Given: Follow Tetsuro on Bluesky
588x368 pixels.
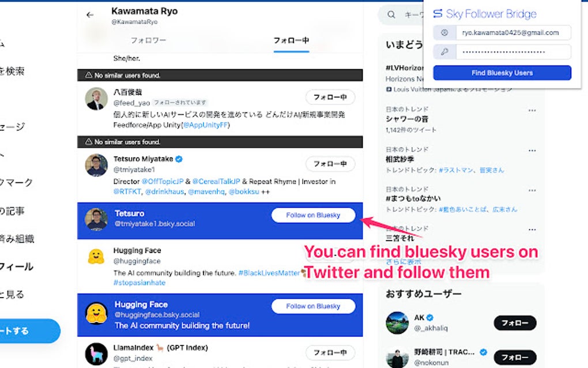Looking at the screenshot, I should tap(313, 215).
